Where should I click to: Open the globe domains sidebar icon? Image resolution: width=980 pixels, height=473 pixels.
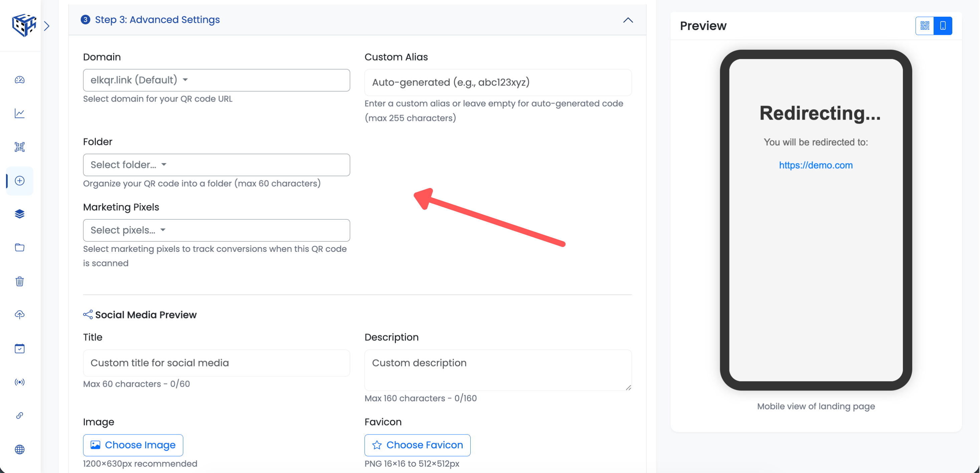pos(20,449)
